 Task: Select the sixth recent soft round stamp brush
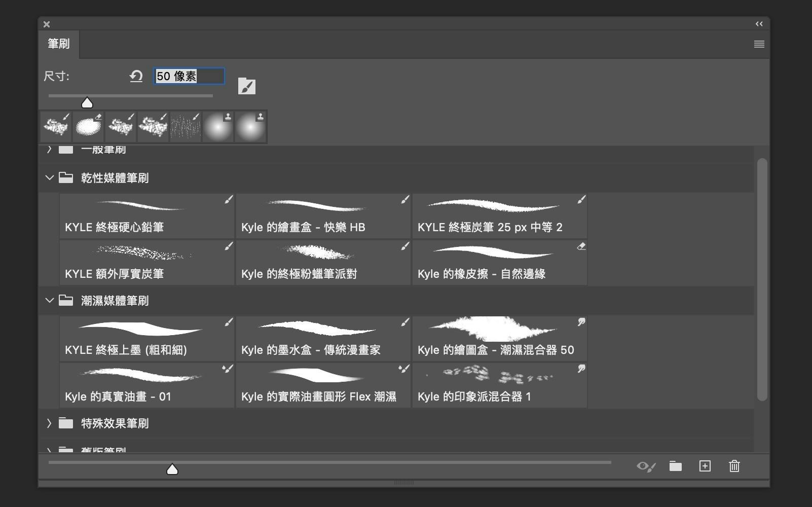[218, 127]
